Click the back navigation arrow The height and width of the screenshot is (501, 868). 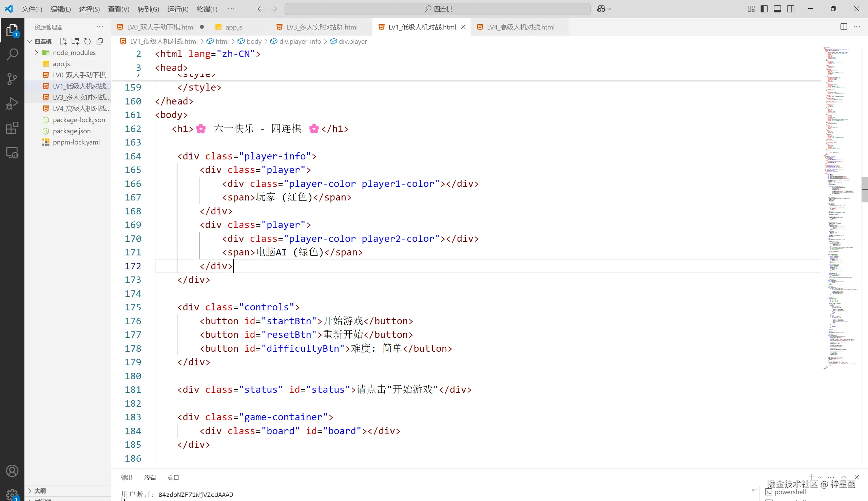click(x=261, y=9)
